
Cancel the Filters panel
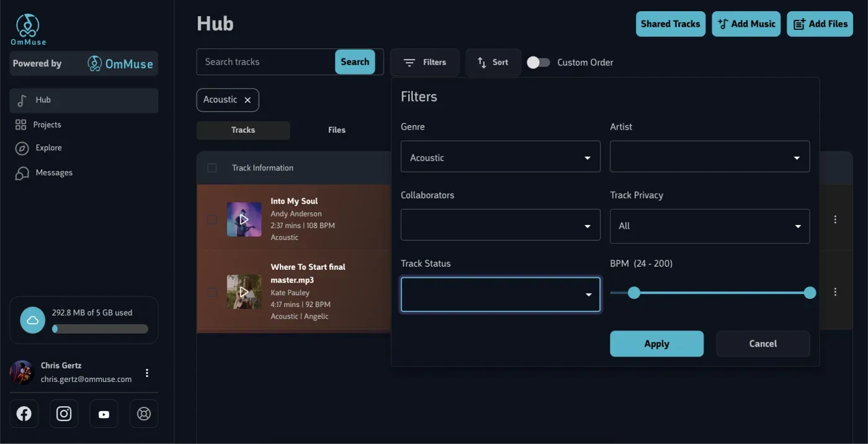point(763,344)
